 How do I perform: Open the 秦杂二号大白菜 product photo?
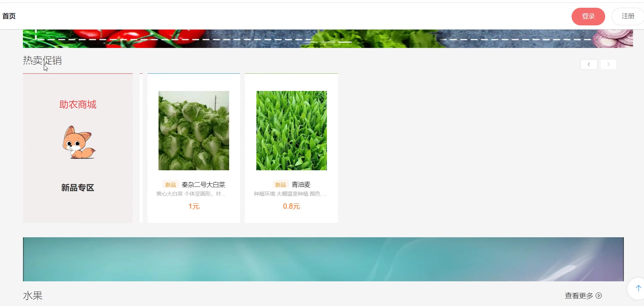click(194, 130)
